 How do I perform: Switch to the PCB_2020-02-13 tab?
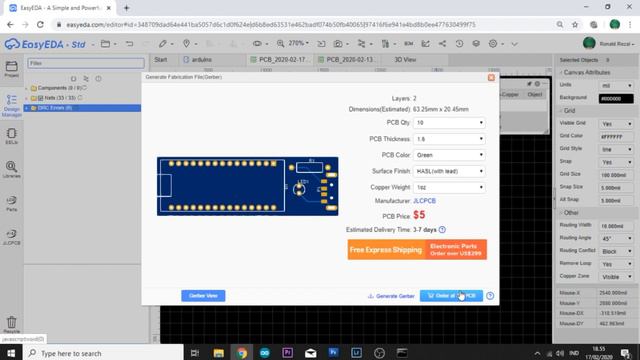pos(347,60)
